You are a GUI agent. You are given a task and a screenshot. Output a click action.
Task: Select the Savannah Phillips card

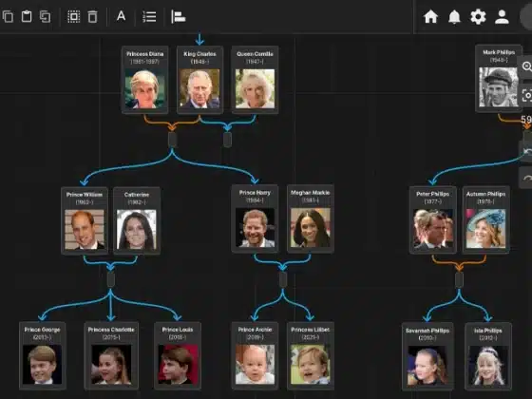tap(427, 356)
